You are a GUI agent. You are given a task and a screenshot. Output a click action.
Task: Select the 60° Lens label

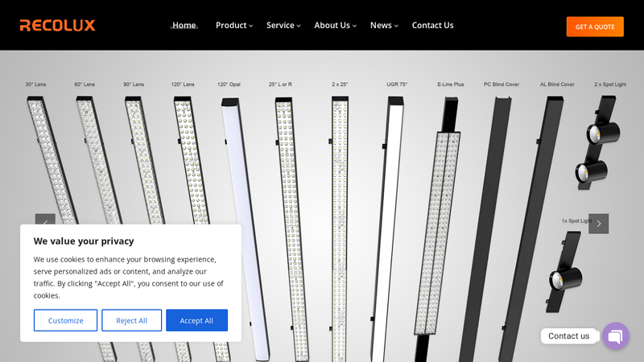[85, 84]
